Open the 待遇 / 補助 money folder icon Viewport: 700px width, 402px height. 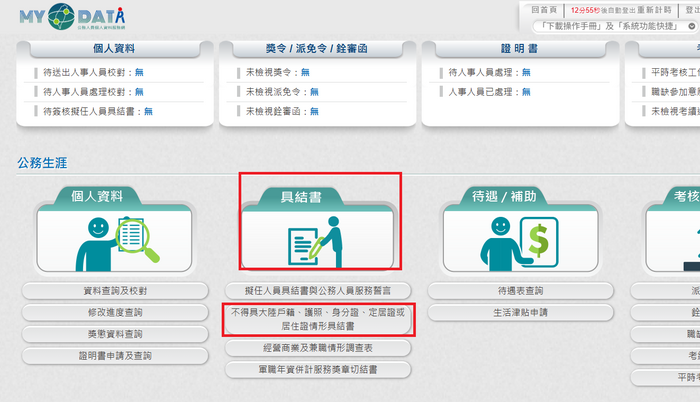tap(521, 230)
